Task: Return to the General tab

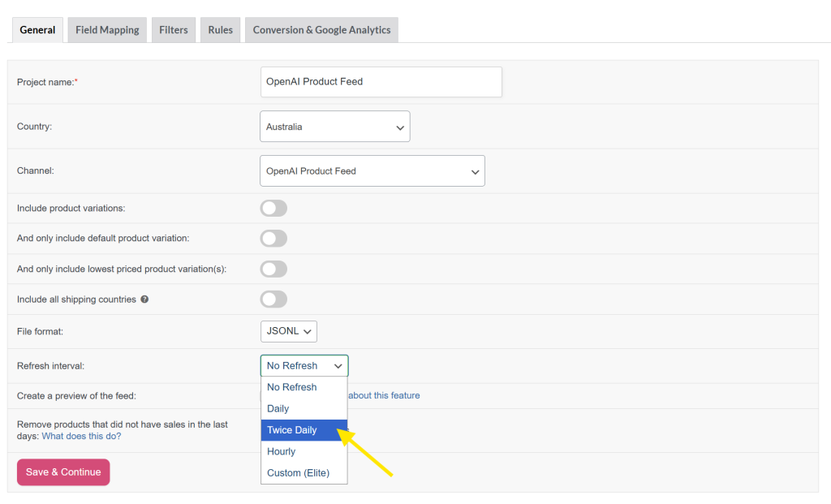Action: [x=37, y=29]
